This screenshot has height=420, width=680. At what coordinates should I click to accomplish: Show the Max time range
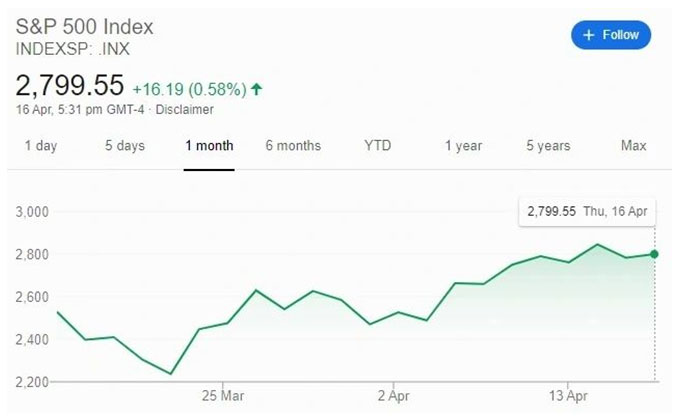tap(634, 145)
